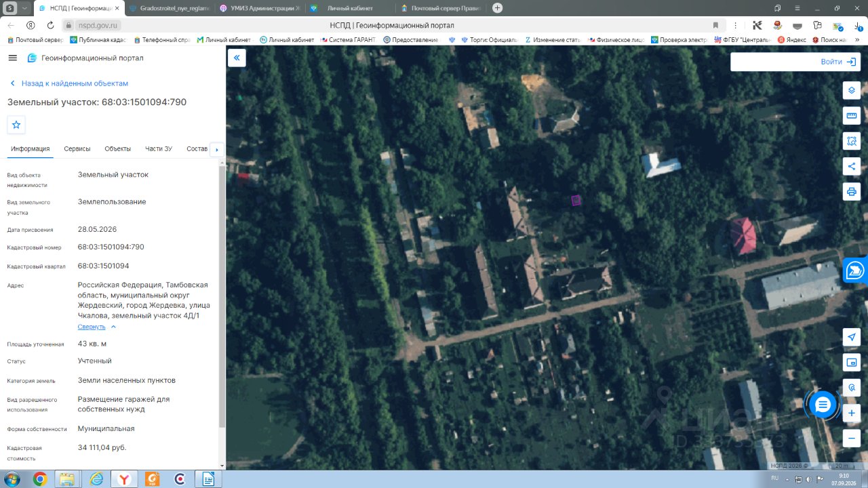The height and width of the screenshot is (488, 868).
Task: Switch to the Части ЗУ tab
Action: tap(159, 148)
